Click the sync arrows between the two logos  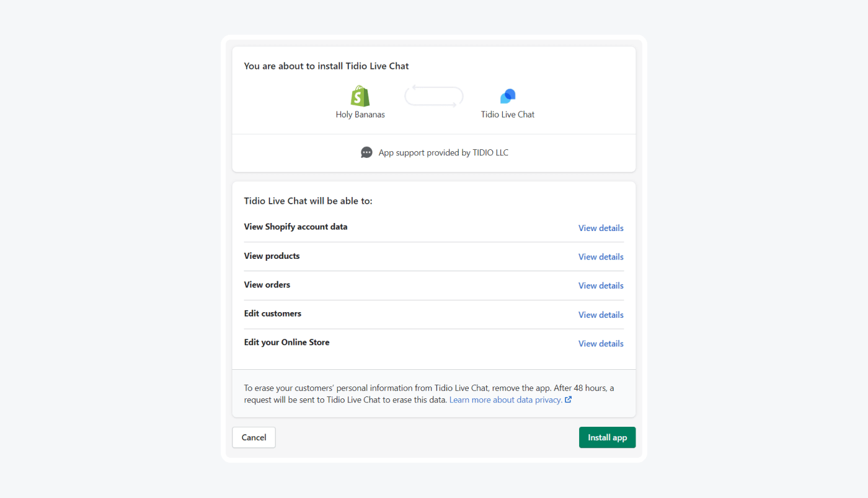pos(433,95)
